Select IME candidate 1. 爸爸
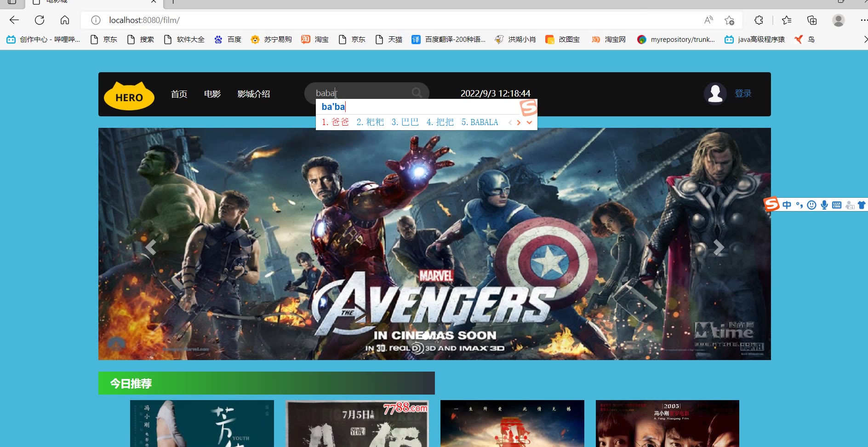Viewport: 868px width, 447px height. 335,122
